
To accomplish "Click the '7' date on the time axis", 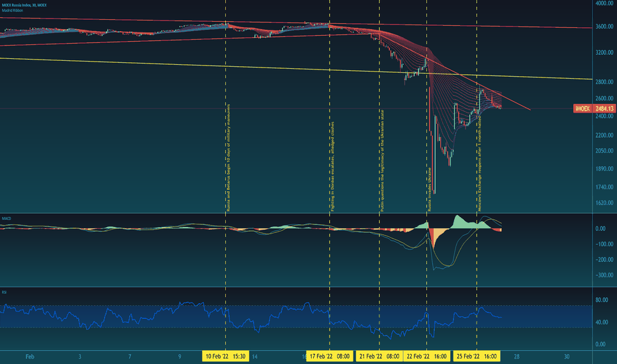I will pyautogui.click(x=130, y=357).
